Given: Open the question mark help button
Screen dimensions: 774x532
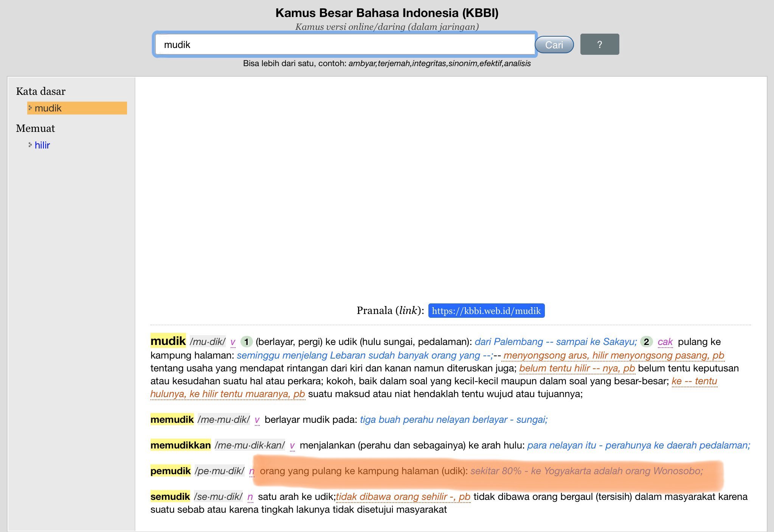Looking at the screenshot, I should click(x=599, y=44).
